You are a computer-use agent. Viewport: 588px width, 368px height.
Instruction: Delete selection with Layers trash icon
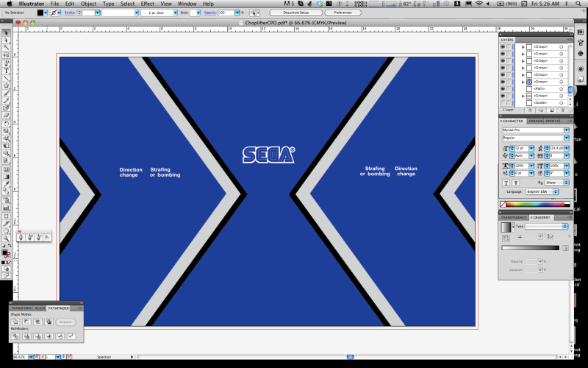pyautogui.click(x=562, y=110)
